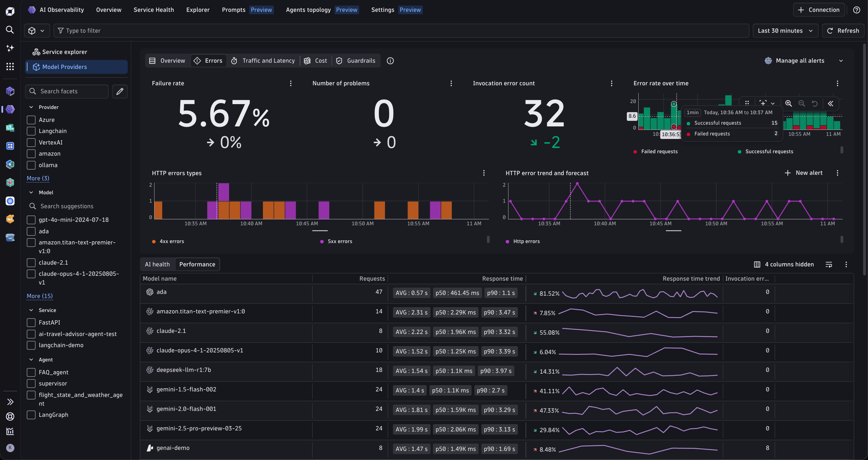
Task: Toggle 4xx errors legend color swatch
Action: (x=153, y=242)
